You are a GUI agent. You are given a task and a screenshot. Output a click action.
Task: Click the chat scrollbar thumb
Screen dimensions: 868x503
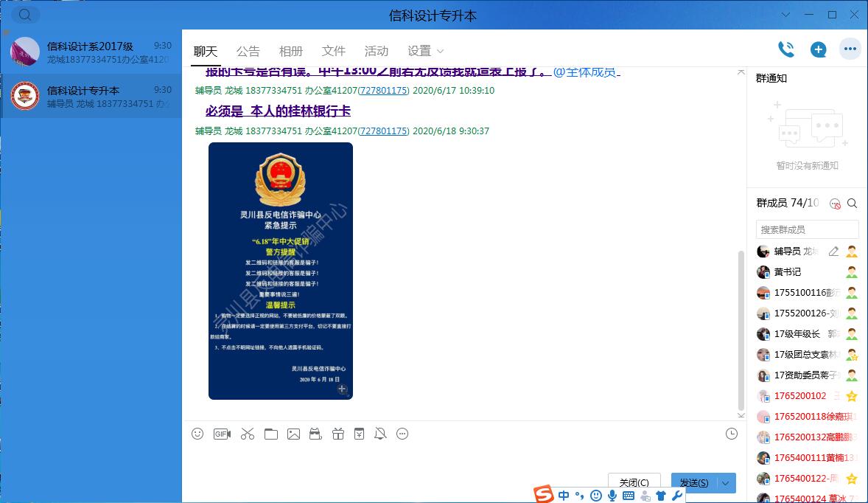(741, 330)
